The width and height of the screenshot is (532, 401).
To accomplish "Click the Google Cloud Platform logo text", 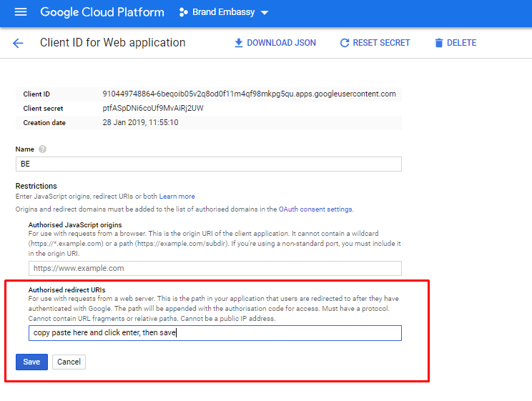I will coord(102,12).
